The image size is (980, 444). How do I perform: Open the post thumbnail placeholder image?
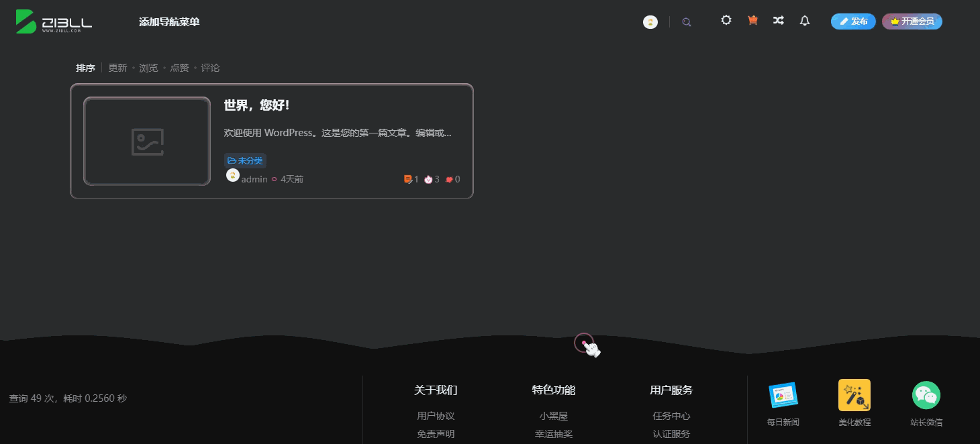tap(147, 142)
